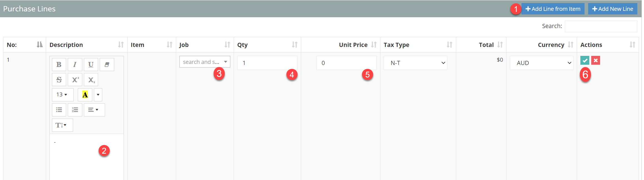
Task: Sort by the Description column
Action: click(x=87, y=45)
